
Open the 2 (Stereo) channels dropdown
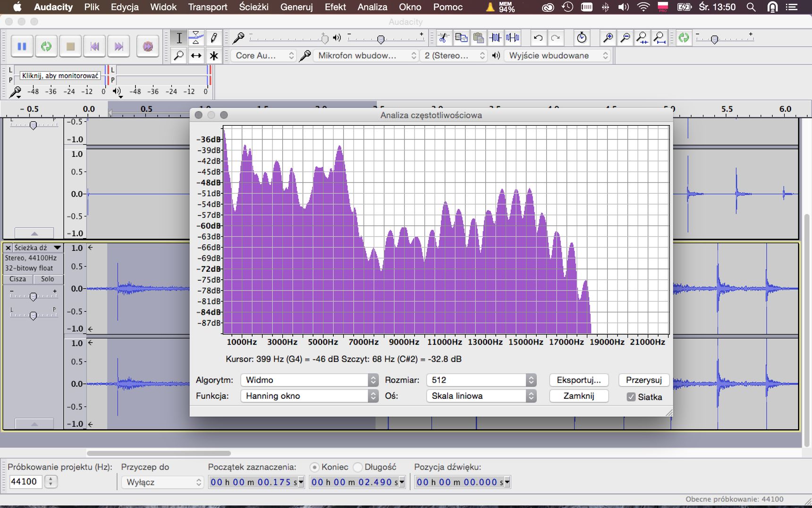pos(454,56)
